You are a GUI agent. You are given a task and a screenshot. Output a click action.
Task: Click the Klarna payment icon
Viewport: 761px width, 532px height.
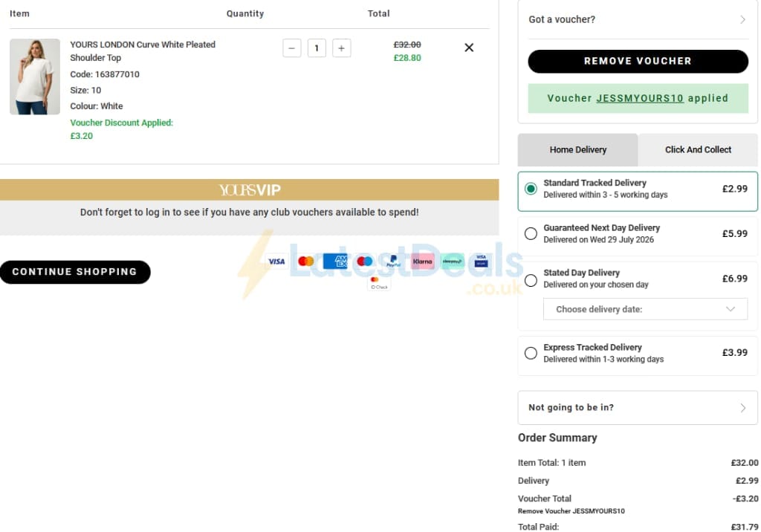tap(423, 262)
